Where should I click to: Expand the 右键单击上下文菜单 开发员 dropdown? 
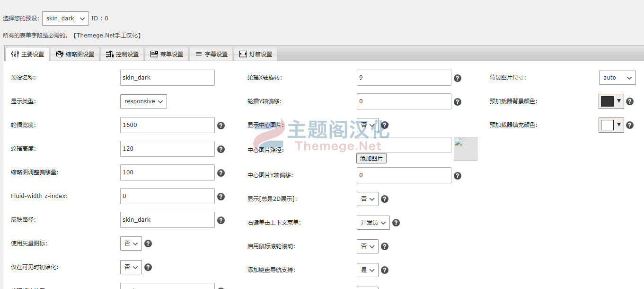(x=373, y=223)
